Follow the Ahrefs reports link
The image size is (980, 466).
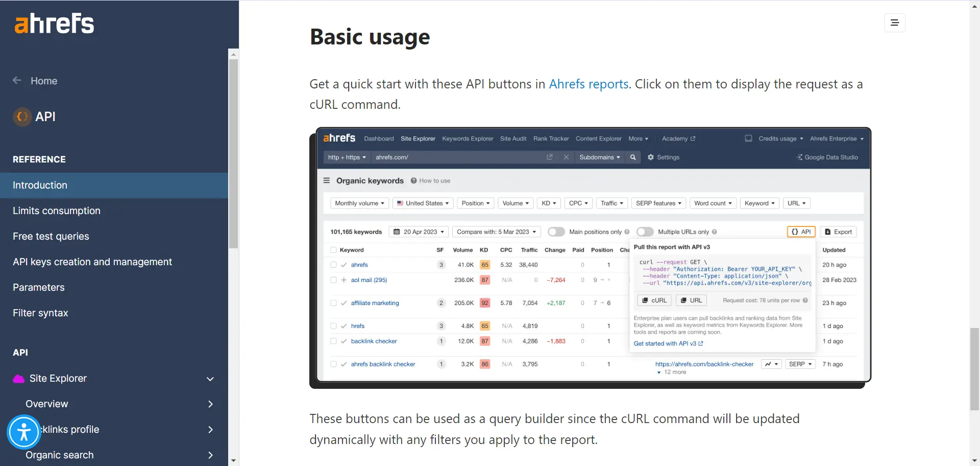pyautogui.click(x=589, y=84)
